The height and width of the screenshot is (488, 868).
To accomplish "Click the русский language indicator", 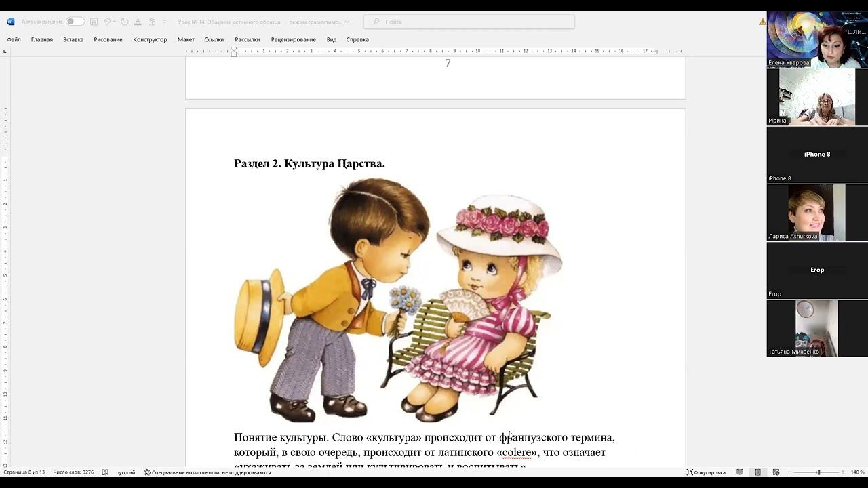I will pos(125,472).
